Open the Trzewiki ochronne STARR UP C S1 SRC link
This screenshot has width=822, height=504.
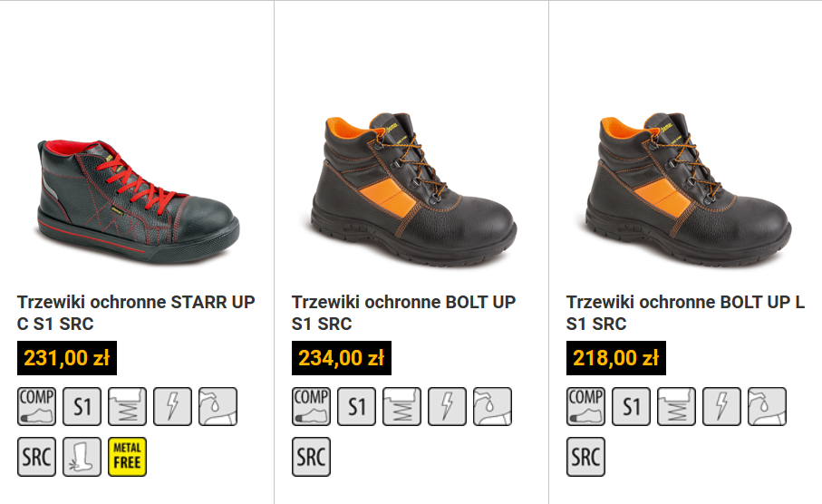[136, 313]
